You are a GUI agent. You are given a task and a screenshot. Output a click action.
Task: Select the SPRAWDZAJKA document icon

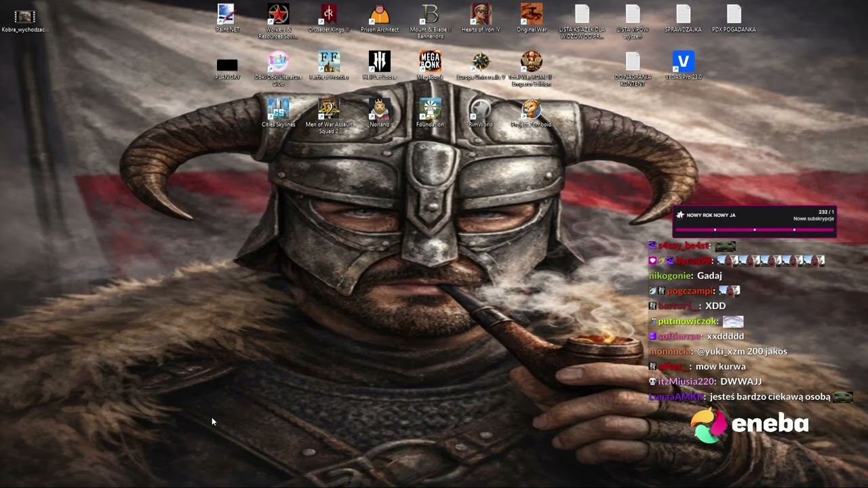pyautogui.click(x=683, y=18)
